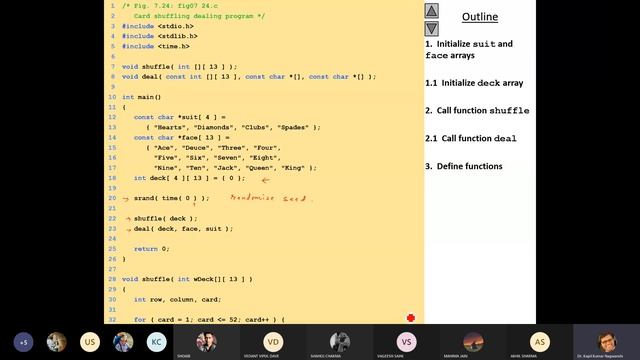The height and width of the screenshot is (360, 640).
Task: Click the down arrow slide navigation button
Action: (431, 29)
